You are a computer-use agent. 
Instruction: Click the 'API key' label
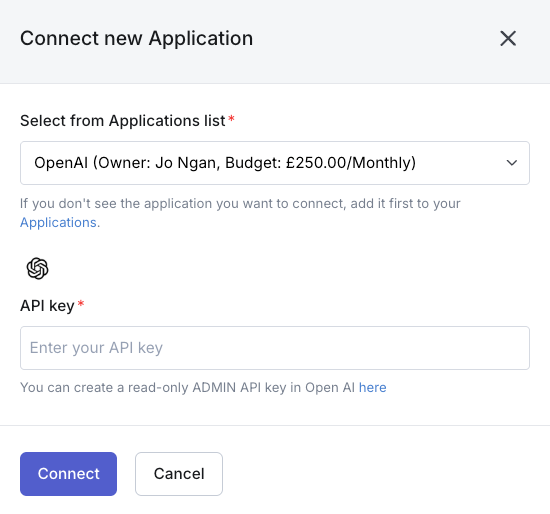47,306
